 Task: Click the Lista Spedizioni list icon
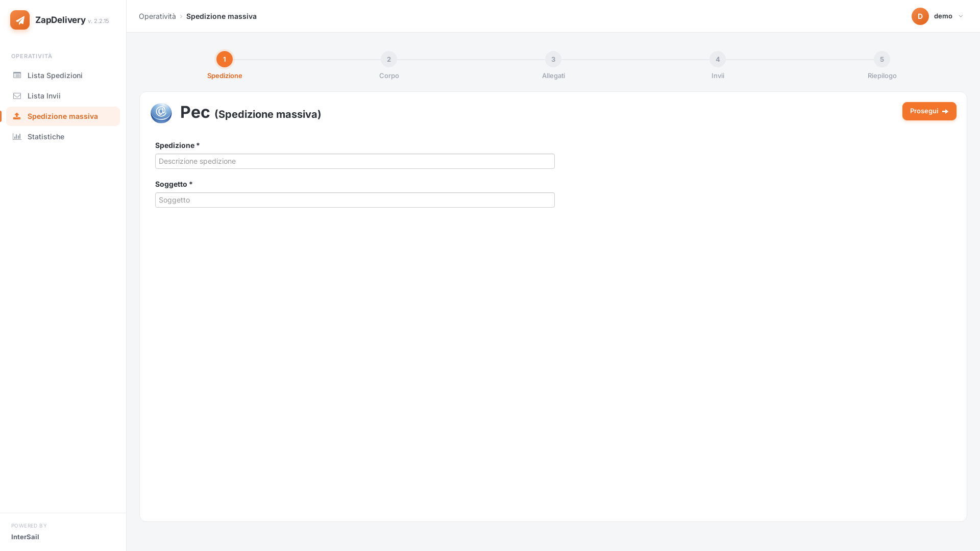click(17, 76)
